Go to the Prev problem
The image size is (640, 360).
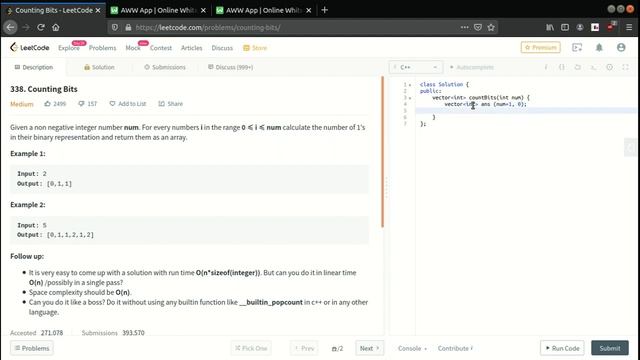tap(304, 348)
